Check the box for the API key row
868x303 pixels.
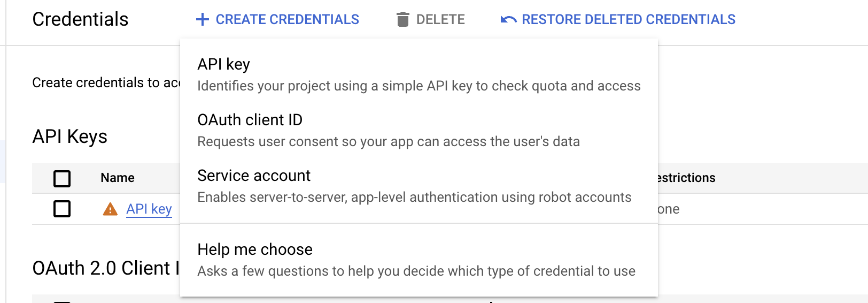(62, 209)
